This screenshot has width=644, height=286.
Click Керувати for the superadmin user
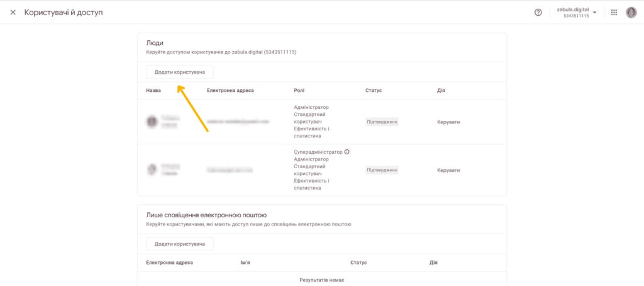[448, 170]
